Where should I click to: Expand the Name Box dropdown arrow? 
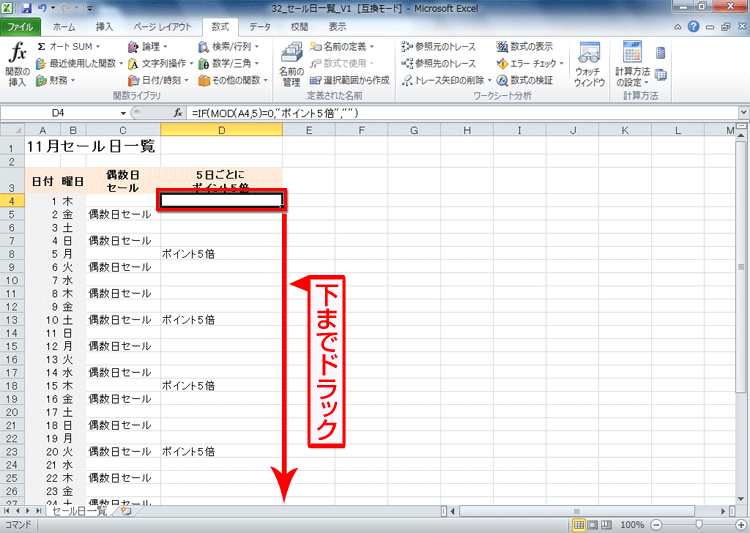click(x=123, y=113)
